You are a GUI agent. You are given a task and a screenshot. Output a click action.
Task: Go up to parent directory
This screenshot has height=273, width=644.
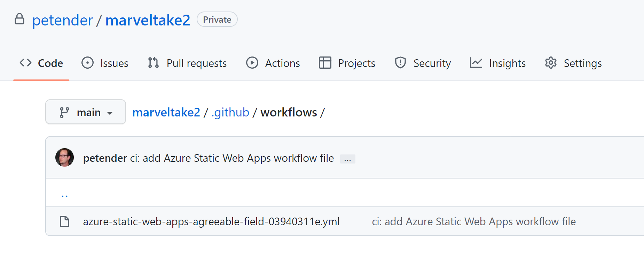(x=64, y=195)
